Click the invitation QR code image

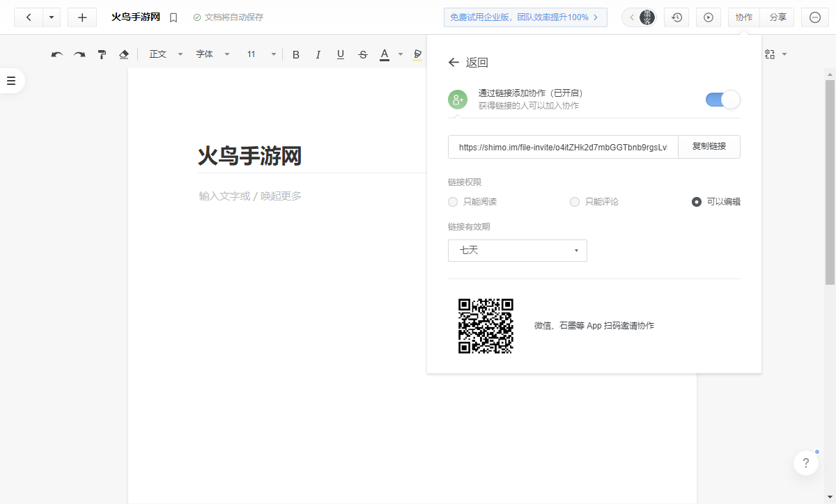coord(486,326)
